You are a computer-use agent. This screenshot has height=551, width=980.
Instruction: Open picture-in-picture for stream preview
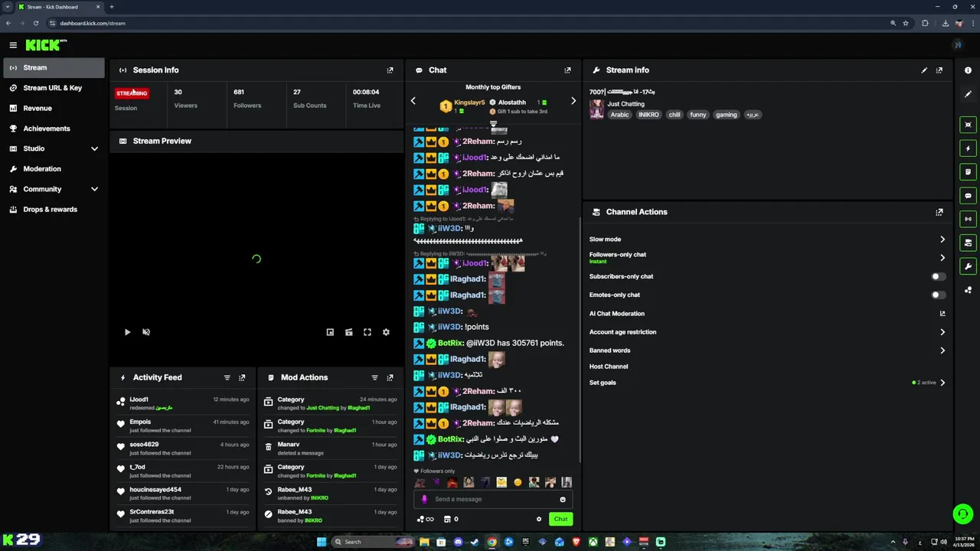click(x=330, y=332)
